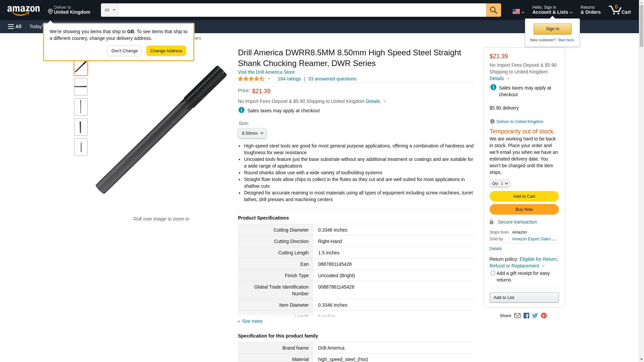Share product on Twitter icon
Screen dimensions: 644x362
point(535,316)
